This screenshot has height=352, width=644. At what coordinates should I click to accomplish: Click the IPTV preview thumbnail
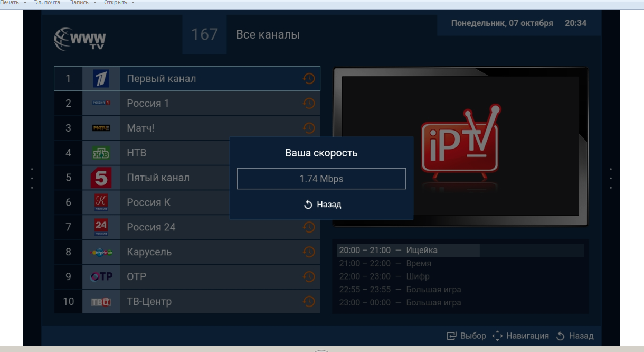(x=460, y=146)
